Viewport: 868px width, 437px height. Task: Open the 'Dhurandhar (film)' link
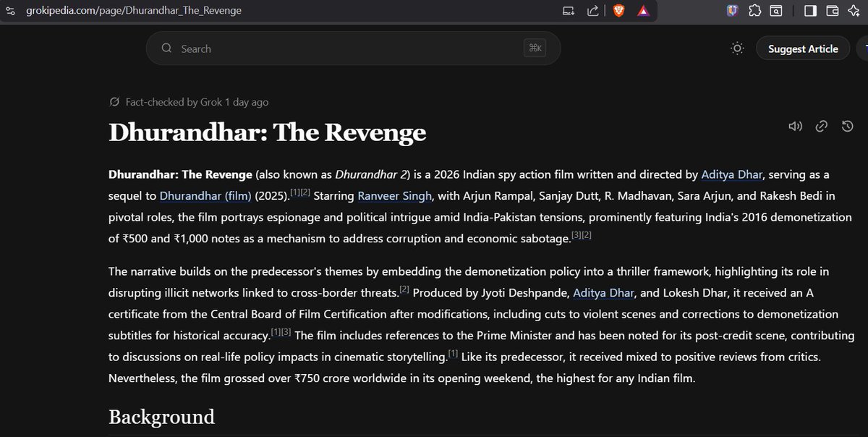coord(205,195)
